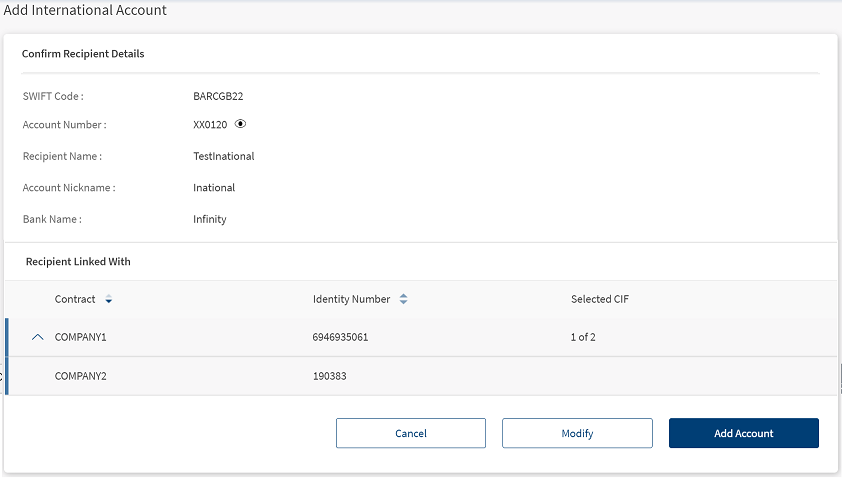Select the COMPANY2 contract row
This screenshot has width=842, height=478.
tap(422, 376)
